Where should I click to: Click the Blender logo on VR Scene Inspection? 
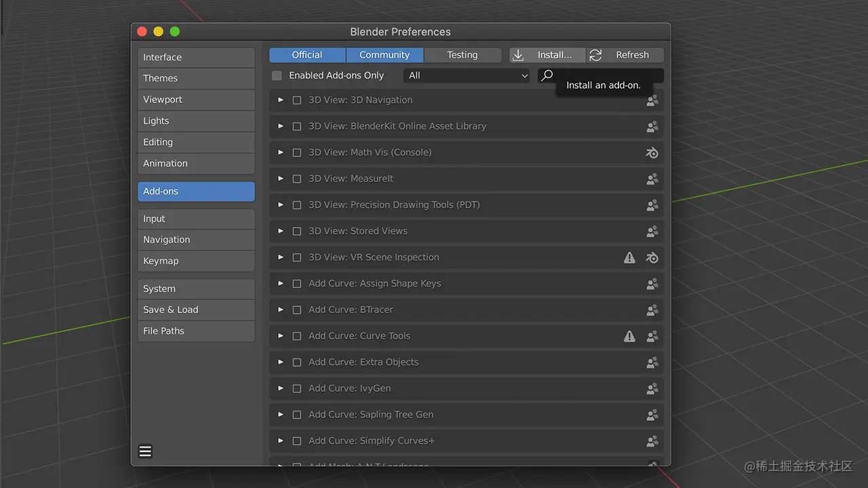(652, 258)
